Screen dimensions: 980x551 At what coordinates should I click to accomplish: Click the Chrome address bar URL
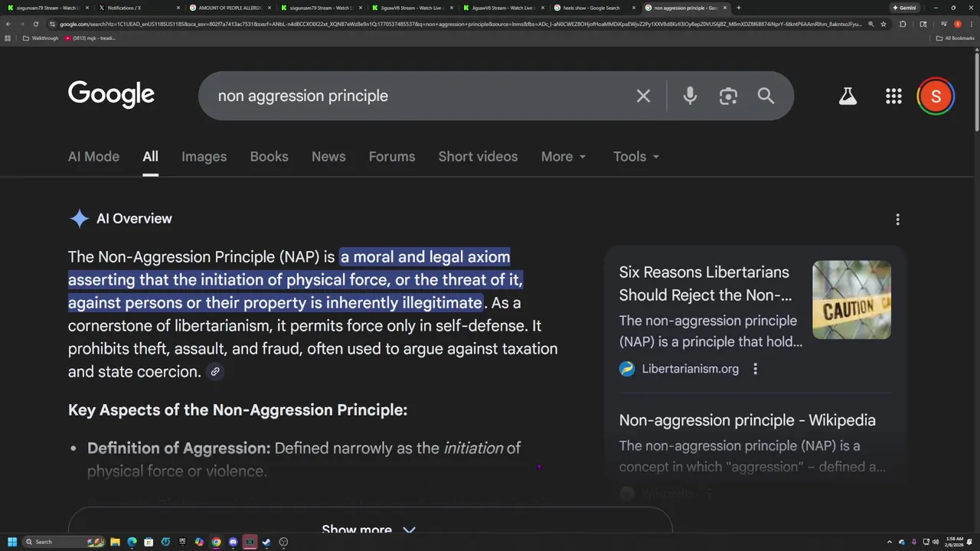(x=459, y=24)
